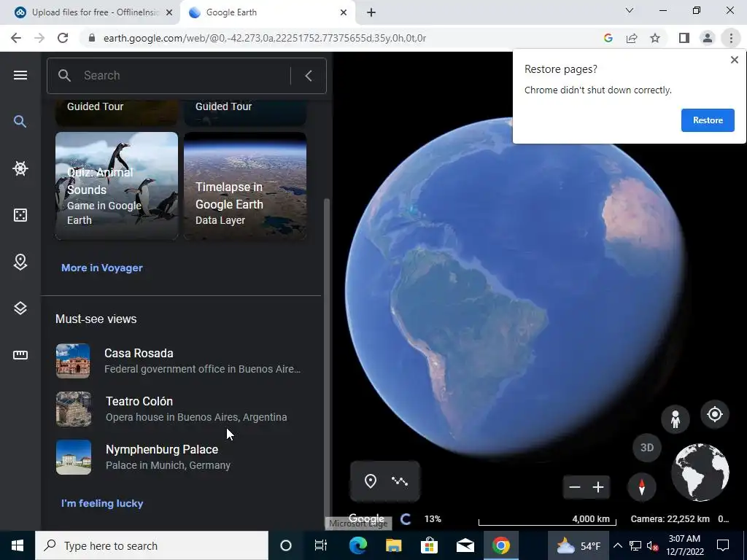
Task: Click Teatro Colón thumbnail image
Action: (74, 409)
